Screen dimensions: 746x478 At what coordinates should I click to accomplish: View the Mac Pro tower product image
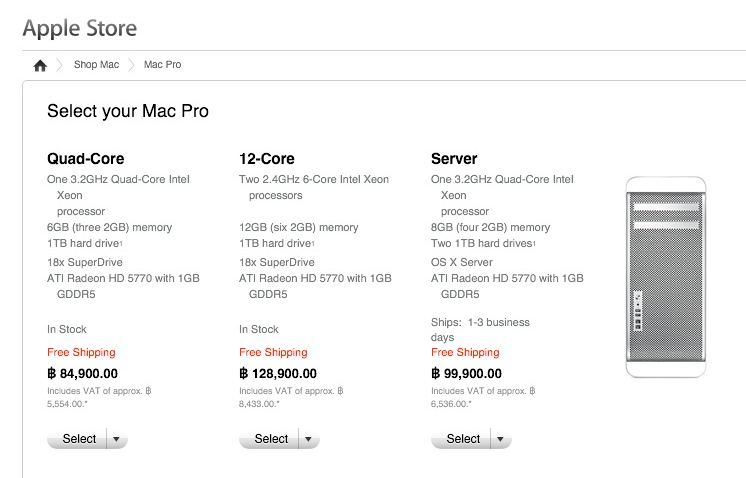[666, 277]
